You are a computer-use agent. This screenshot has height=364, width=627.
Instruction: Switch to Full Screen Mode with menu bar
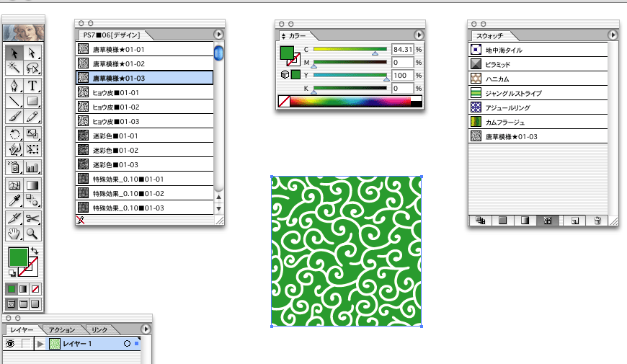point(23,304)
